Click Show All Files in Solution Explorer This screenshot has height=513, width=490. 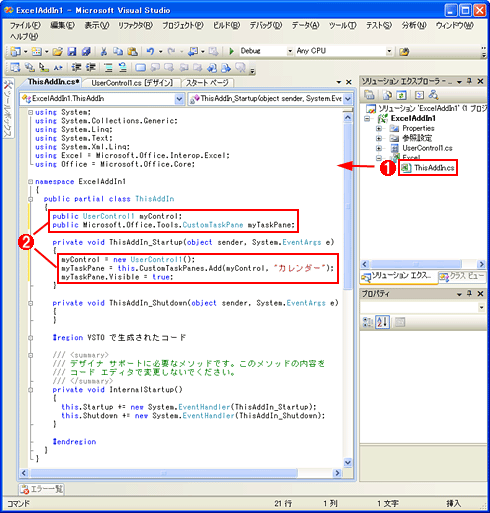[x=387, y=95]
